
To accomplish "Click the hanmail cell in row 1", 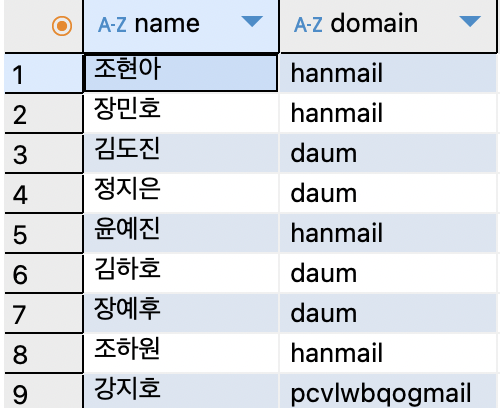I will point(388,73).
